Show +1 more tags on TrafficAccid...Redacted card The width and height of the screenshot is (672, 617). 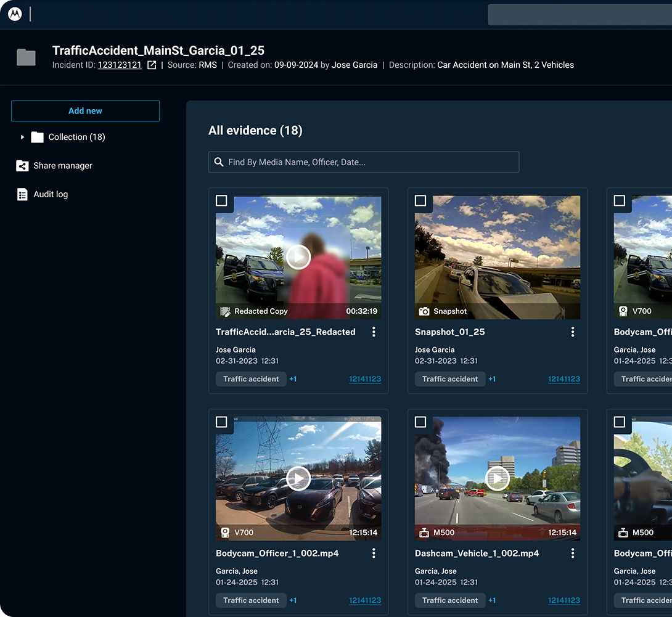point(293,379)
